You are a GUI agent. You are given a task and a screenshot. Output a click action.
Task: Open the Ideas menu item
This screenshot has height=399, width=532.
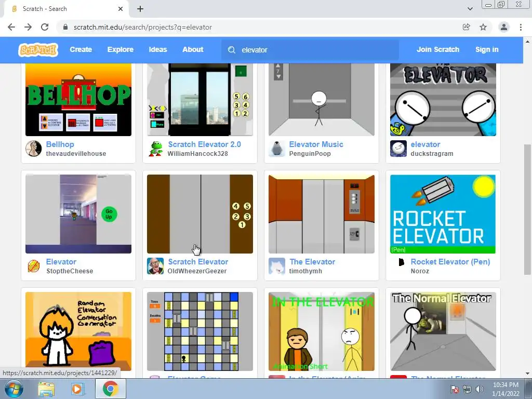pyautogui.click(x=158, y=49)
